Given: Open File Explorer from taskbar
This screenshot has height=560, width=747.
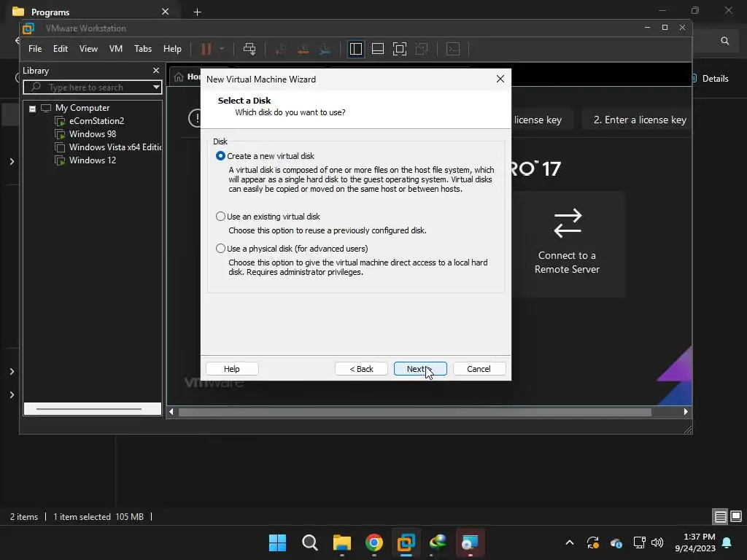Looking at the screenshot, I should coord(341,542).
